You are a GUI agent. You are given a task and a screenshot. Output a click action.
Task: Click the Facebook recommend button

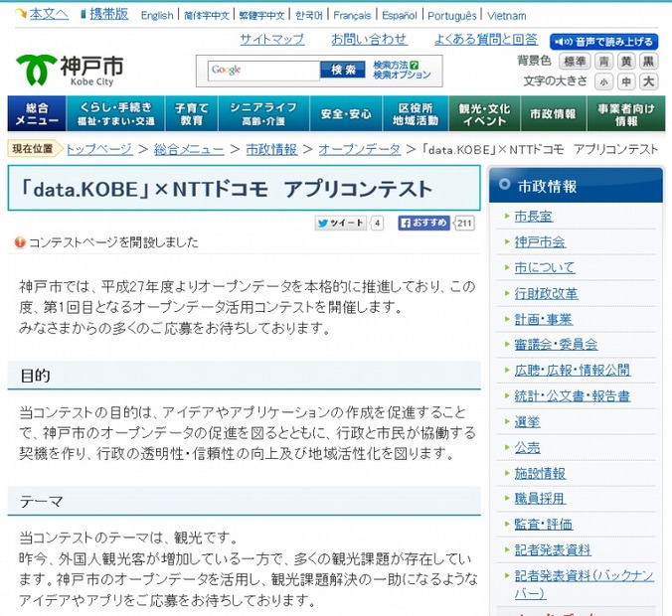tap(423, 223)
